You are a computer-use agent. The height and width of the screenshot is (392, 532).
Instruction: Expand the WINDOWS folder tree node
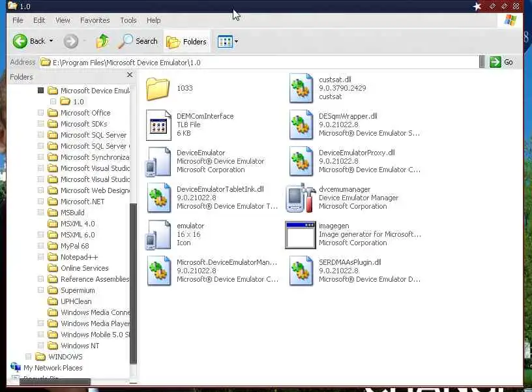(29, 356)
